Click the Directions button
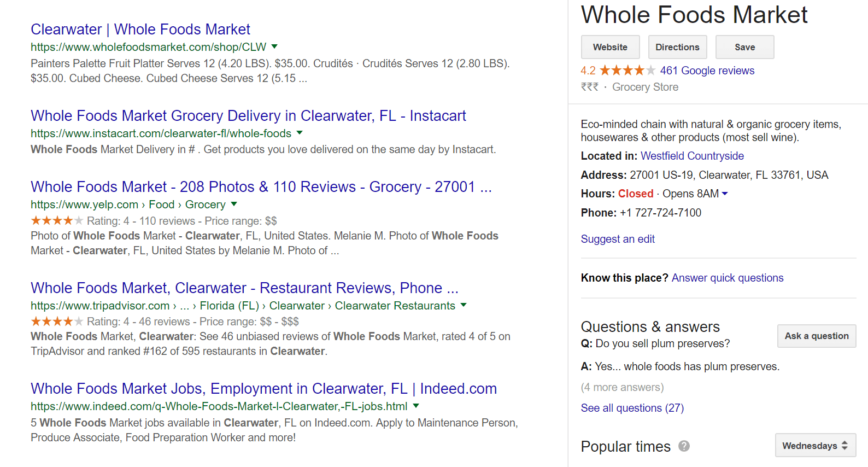The width and height of the screenshot is (868, 467). (x=677, y=47)
